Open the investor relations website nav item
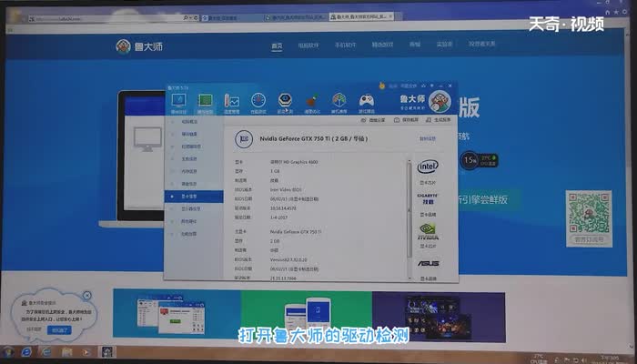This screenshot has width=637, height=364. [x=482, y=44]
